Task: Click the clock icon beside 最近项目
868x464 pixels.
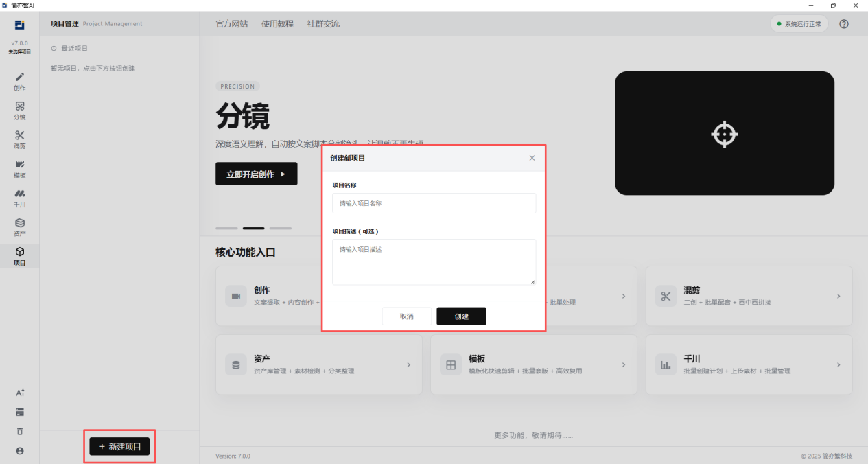Action: point(54,48)
